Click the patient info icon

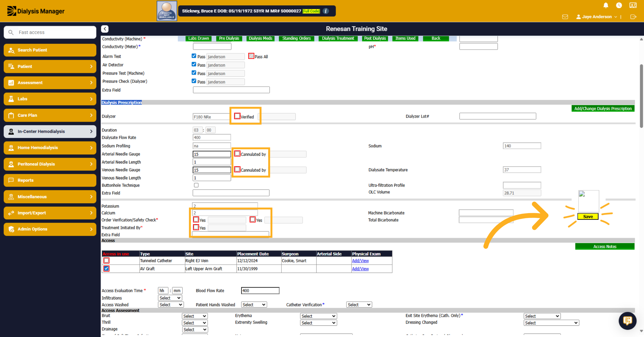(x=326, y=11)
